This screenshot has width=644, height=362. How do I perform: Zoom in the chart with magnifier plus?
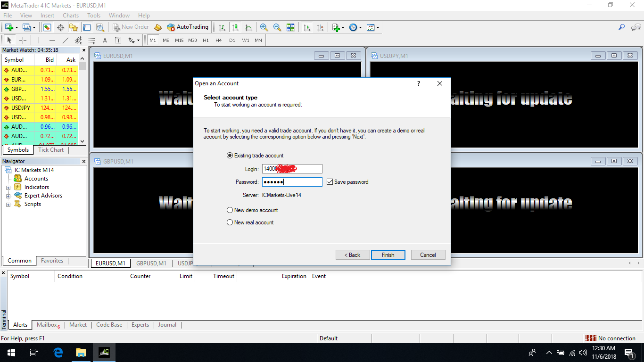pyautogui.click(x=264, y=27)
